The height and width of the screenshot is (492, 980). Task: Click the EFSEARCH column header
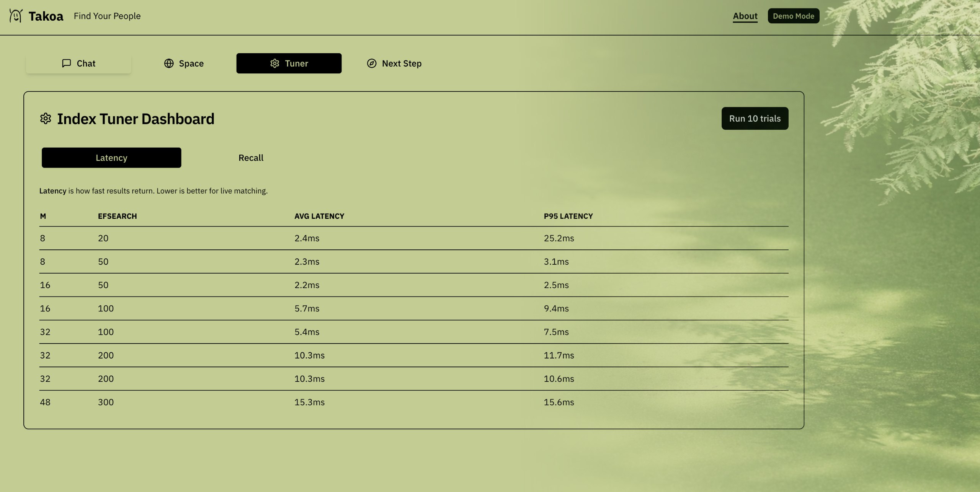117,216
